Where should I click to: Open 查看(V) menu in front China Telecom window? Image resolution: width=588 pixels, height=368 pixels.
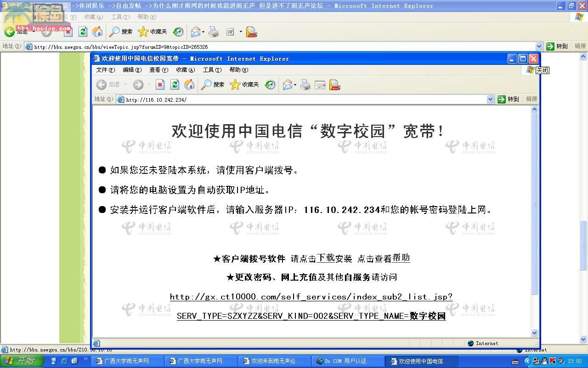point(159,70)
